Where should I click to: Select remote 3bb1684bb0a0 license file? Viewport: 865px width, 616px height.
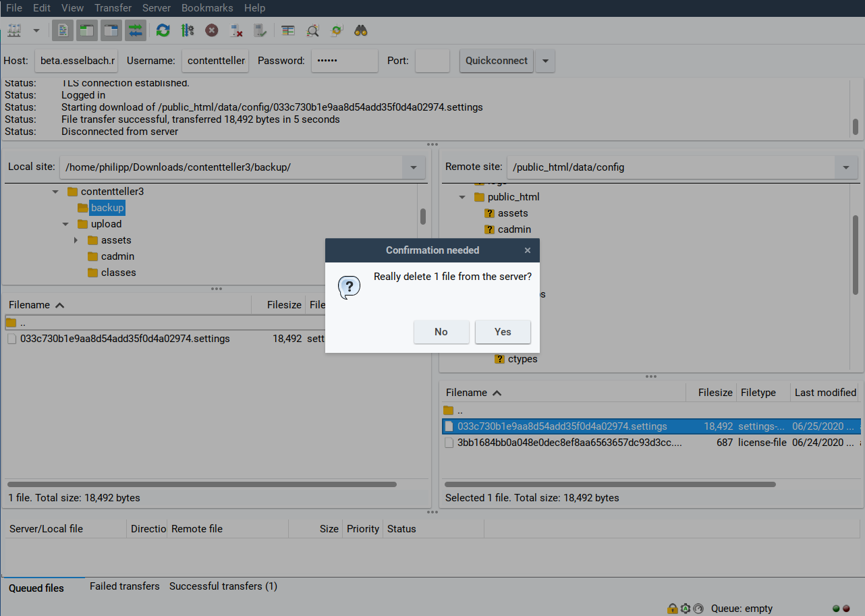652,443
